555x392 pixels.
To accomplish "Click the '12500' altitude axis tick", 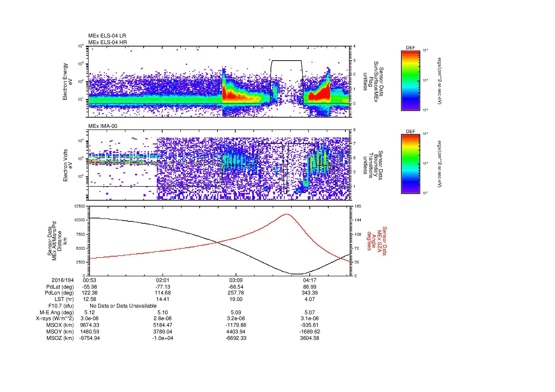I will pyautogui.click(x=80, y=206).
